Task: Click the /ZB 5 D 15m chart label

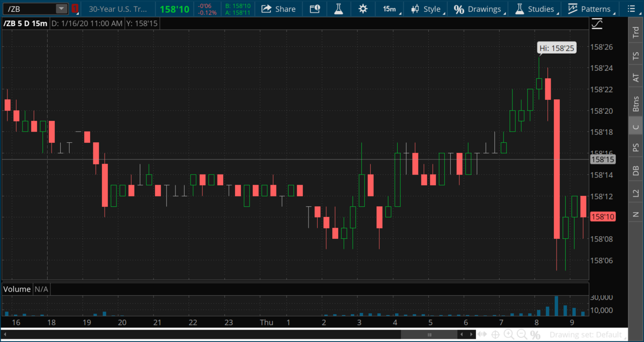Action: (x=25, y=24)
